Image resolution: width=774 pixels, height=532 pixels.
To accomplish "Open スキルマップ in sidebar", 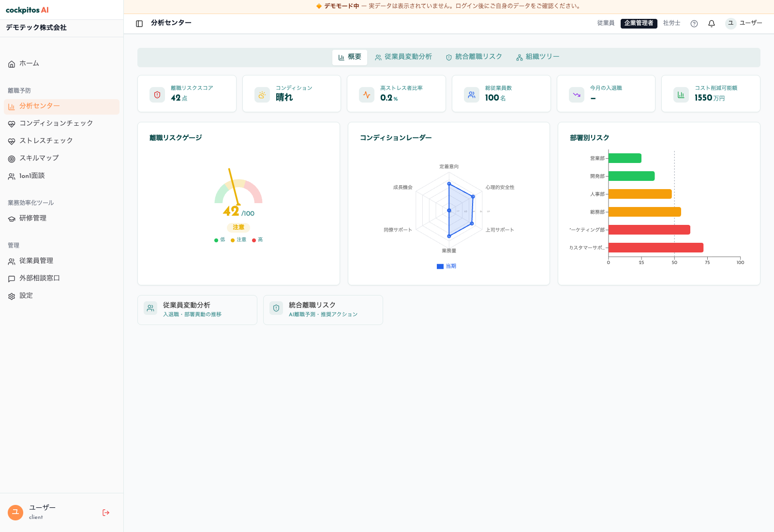I will point(61,159).
